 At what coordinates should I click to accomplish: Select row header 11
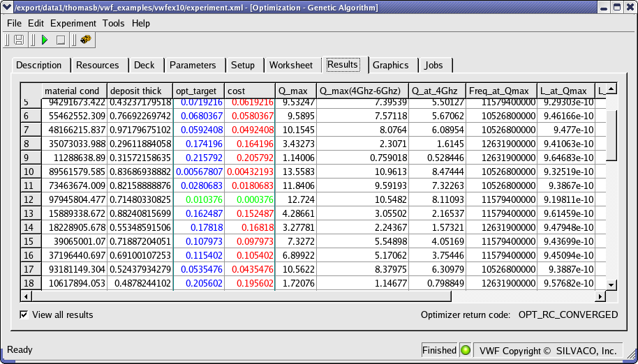(31, 185)
